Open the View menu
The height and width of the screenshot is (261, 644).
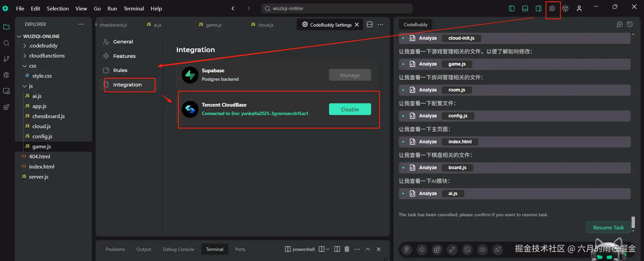[81, 8]
